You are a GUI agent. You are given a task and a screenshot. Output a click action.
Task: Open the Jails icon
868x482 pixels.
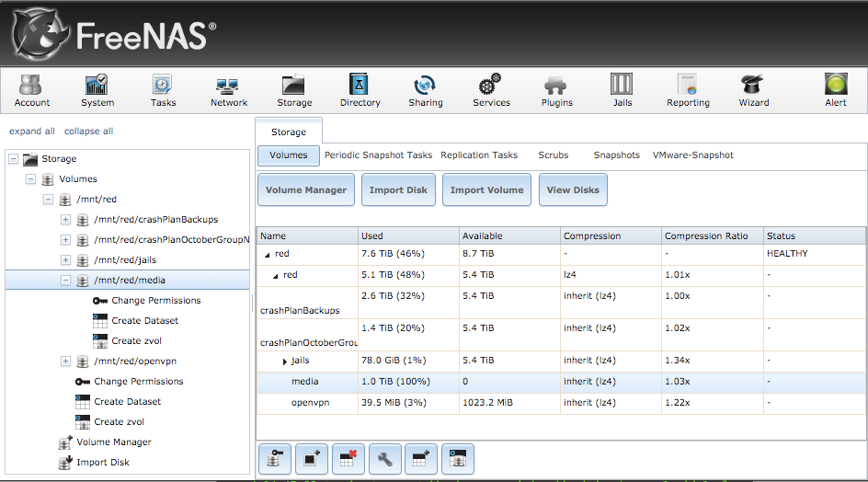[622, 90]
